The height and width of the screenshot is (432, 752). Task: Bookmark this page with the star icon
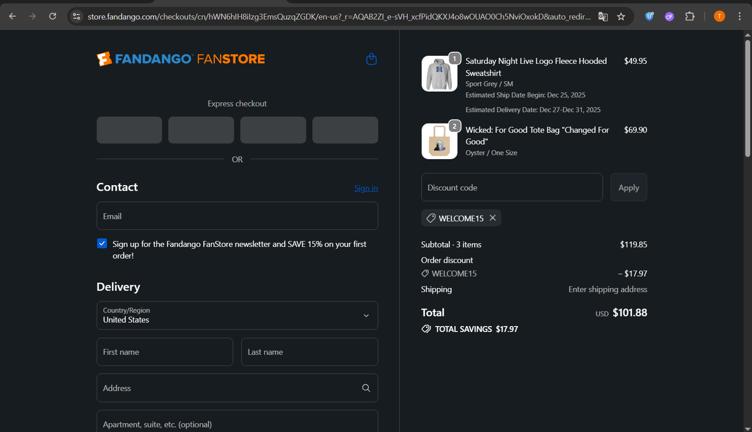621,17
